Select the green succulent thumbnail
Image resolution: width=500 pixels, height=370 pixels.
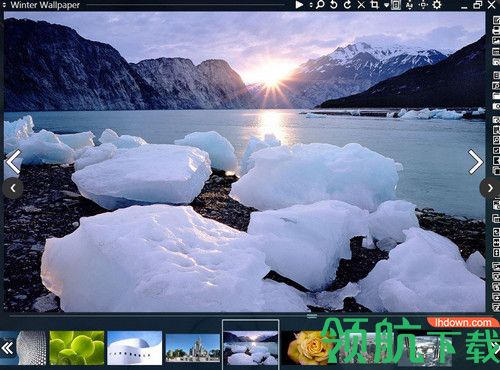(77, 348)
